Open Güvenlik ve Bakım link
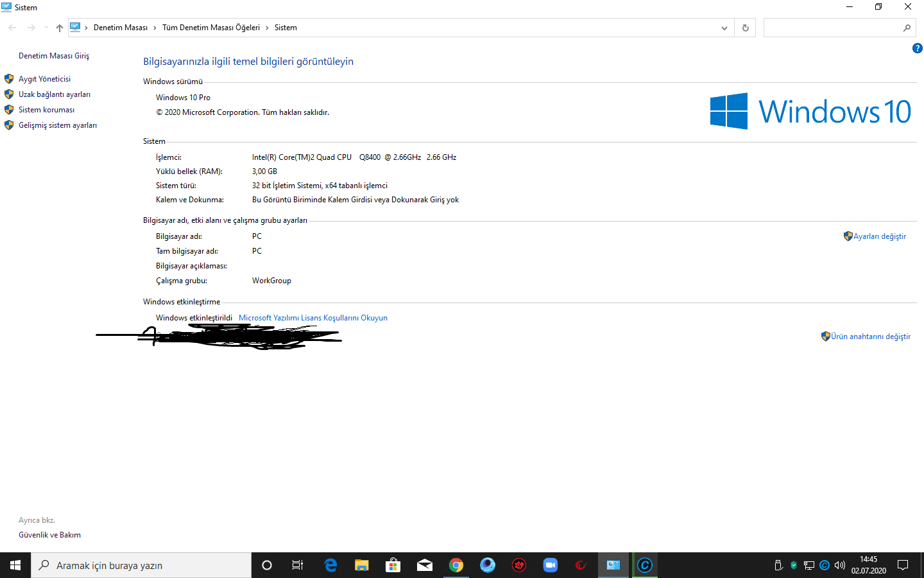This screenshot has width=924, height=578. (x=49, y=535)
